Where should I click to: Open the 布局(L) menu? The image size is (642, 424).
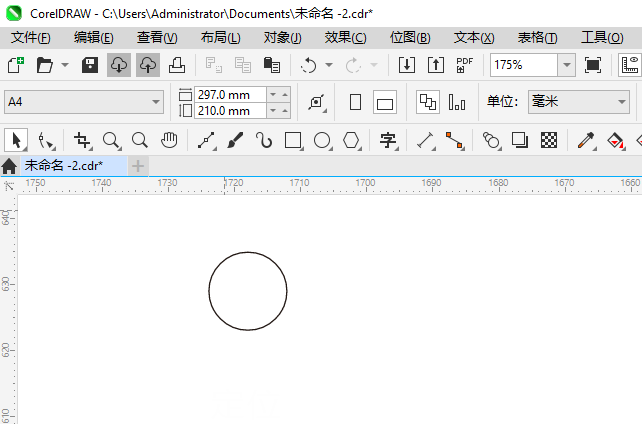[x=221, y=38]
